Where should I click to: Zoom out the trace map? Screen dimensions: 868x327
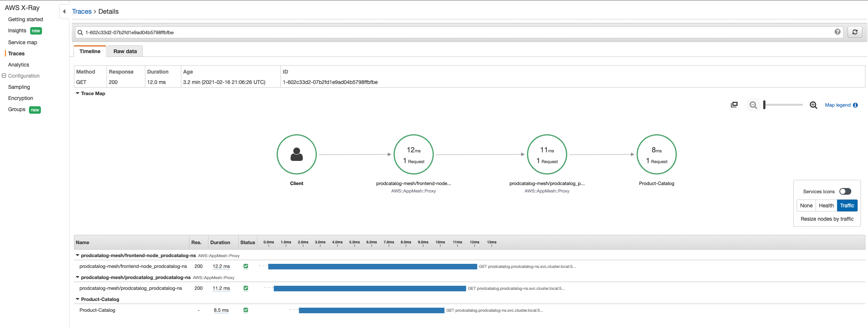pos(753,105)
